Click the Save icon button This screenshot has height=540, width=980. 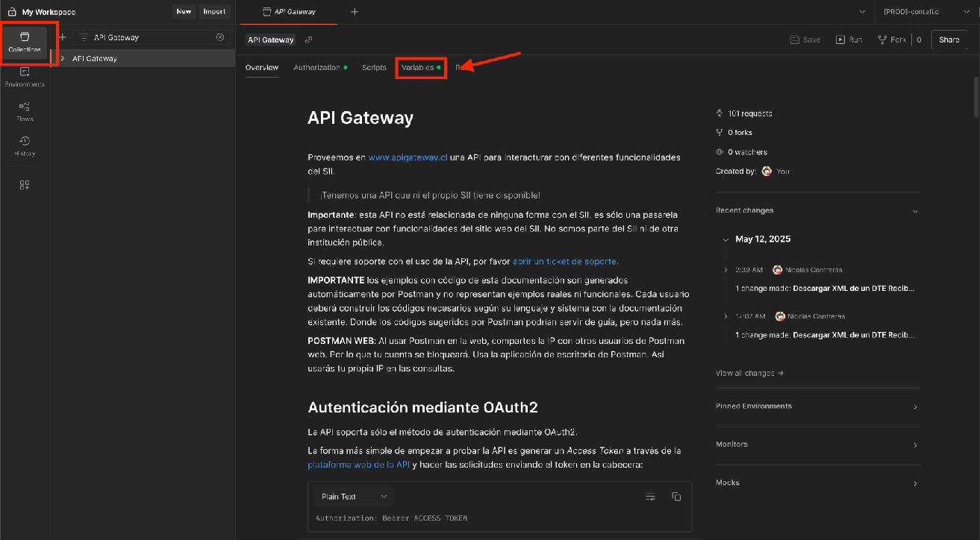(x=805, y=40)
